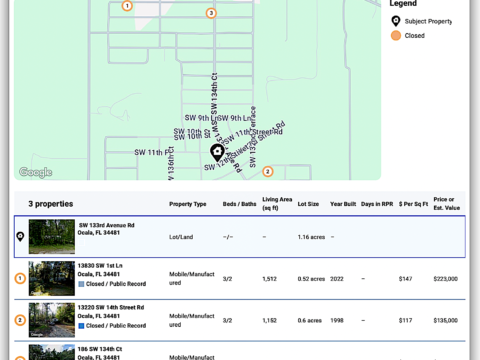Open the 13220 SW 14th Street Rd photo thumbnail
This screenshot has width=480, height=360.
pyautogui.click(x=52, y=320)
